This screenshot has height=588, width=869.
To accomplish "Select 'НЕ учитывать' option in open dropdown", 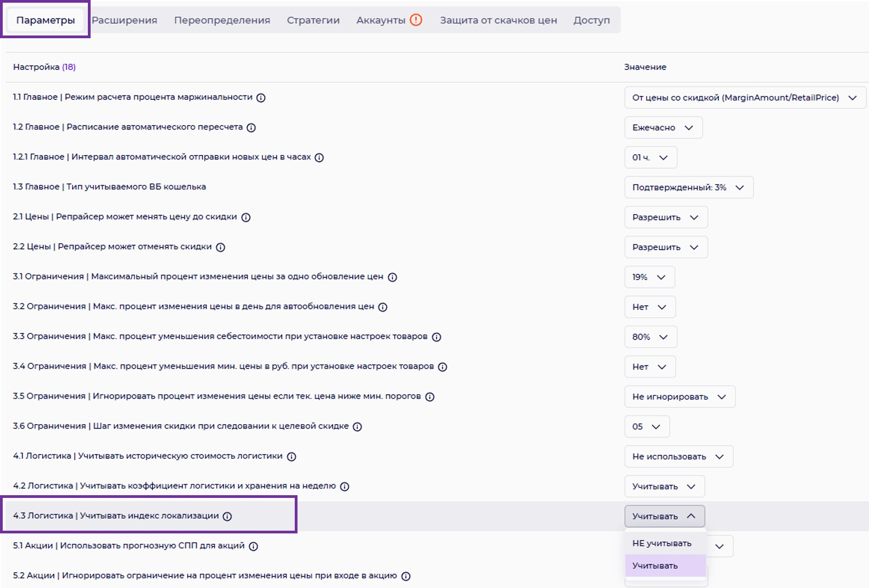I will [x=662, y=543].
